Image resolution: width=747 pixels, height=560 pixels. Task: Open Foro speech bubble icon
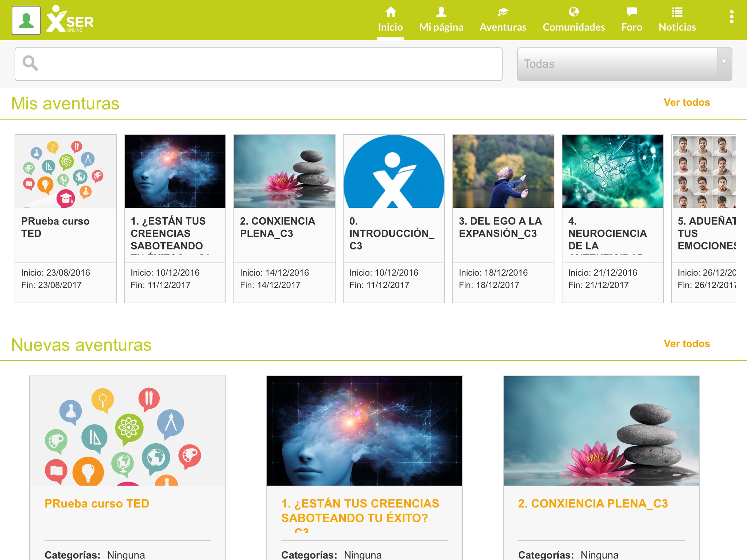pos(631,12)
